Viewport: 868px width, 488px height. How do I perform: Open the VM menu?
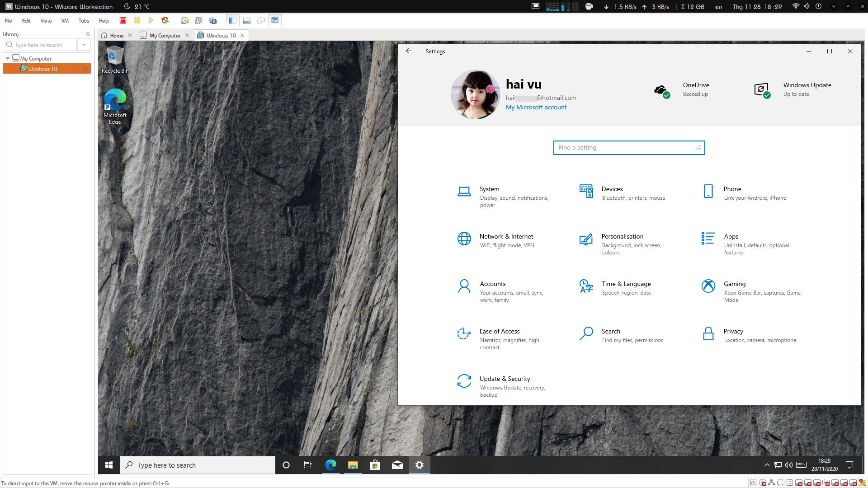click(65, 21)
